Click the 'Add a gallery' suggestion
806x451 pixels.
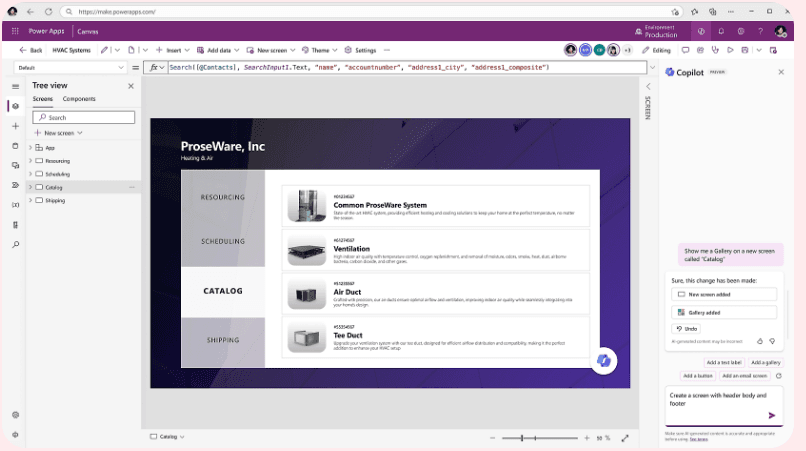point(765,362)
